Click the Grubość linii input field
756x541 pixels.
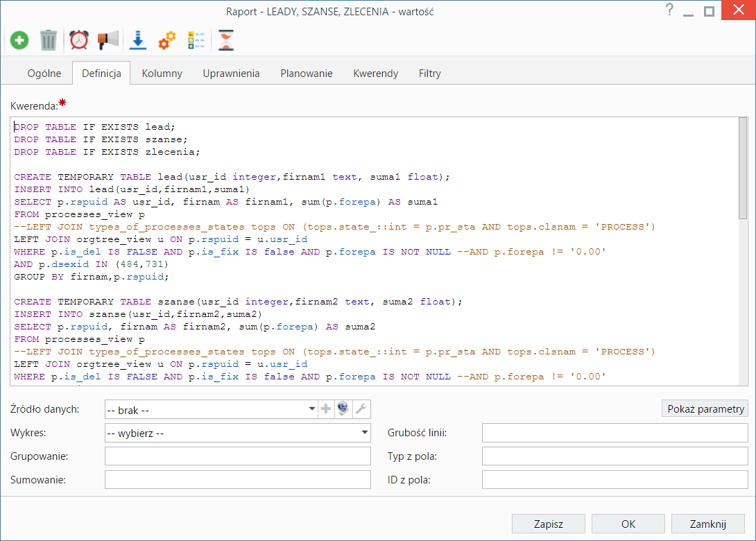pos(615,433)
